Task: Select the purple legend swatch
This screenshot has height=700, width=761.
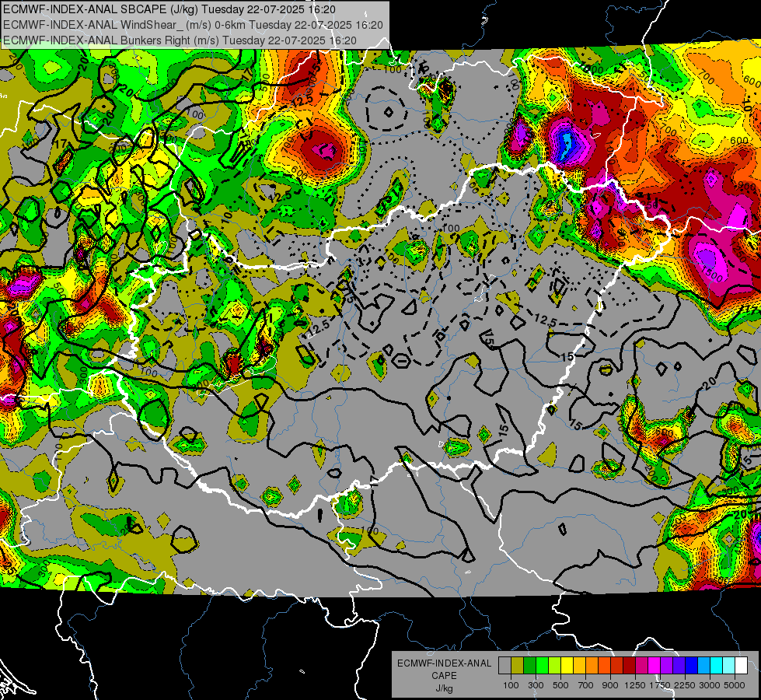Action: (666, 666)
